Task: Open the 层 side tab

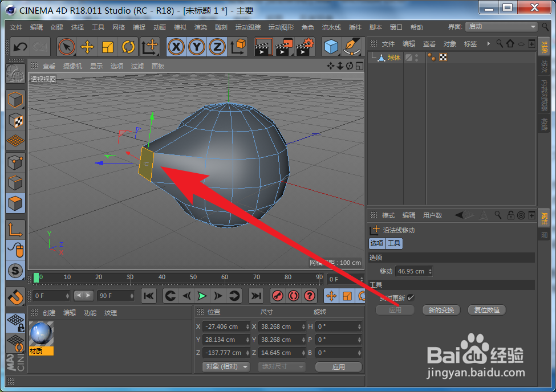Action: point(544,235)
